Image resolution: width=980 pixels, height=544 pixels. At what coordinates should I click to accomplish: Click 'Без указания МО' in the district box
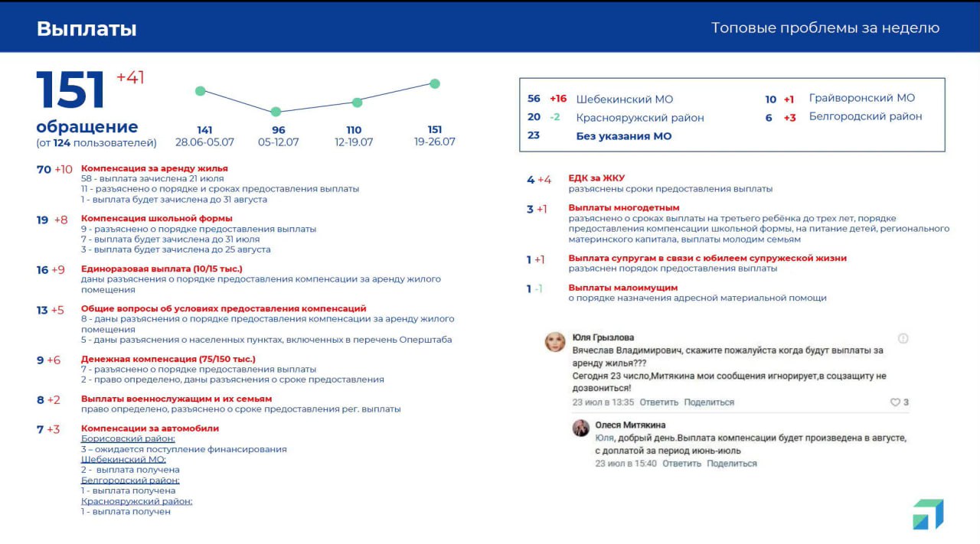[623, 136]
